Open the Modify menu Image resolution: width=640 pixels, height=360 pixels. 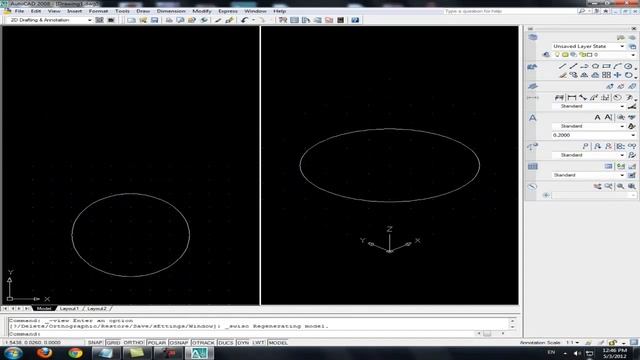pyautogui.click(x=202, y=11)
